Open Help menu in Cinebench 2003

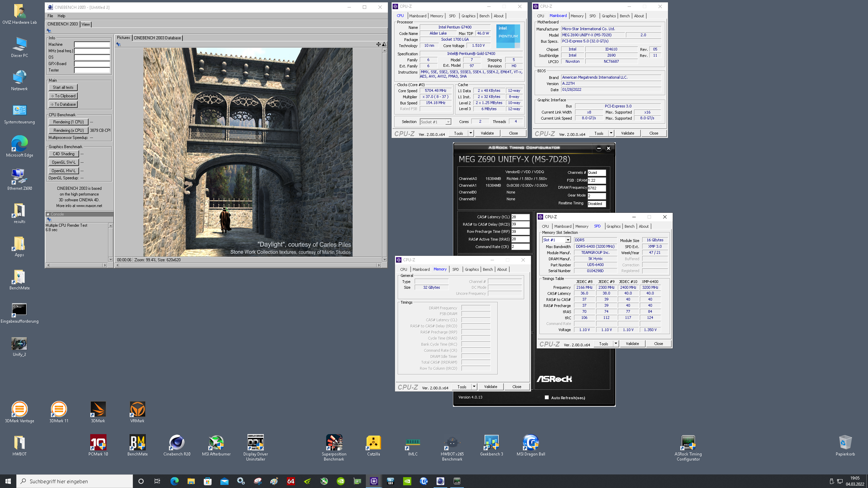tap(61, 16)
